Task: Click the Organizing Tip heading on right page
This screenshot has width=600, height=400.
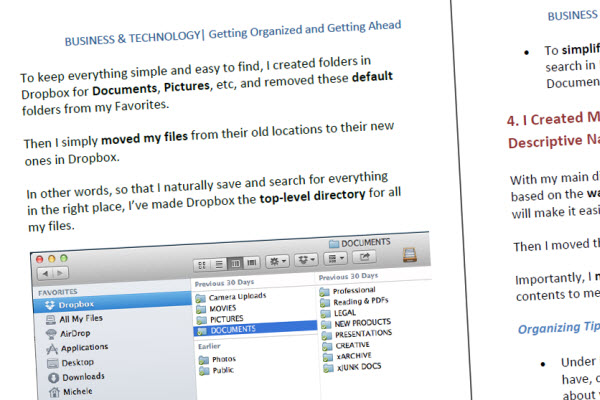Action: 559,328
